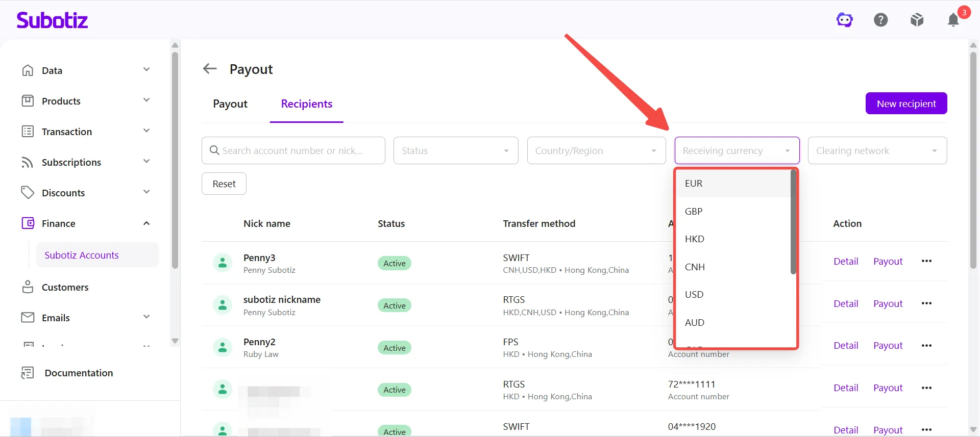Screen dimensions: 980x437
Task: Click the Data home icon in sidebar
Action: [28, 70]
